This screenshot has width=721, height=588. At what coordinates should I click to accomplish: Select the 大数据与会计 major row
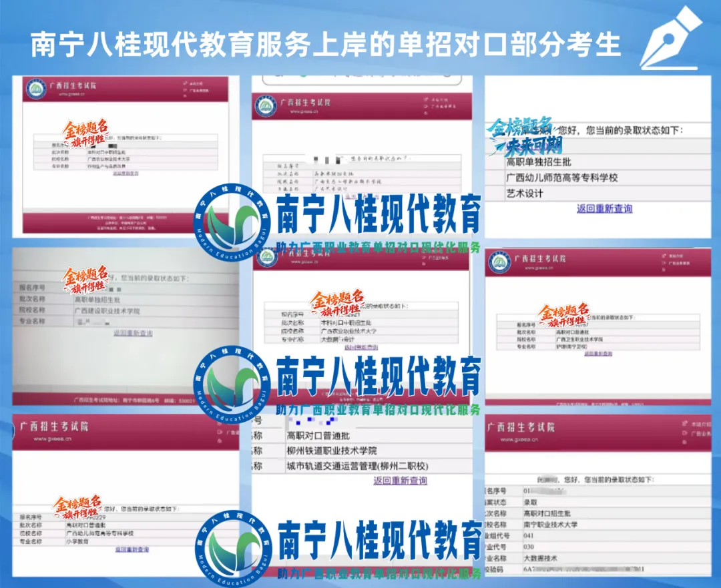pos(361,340)
